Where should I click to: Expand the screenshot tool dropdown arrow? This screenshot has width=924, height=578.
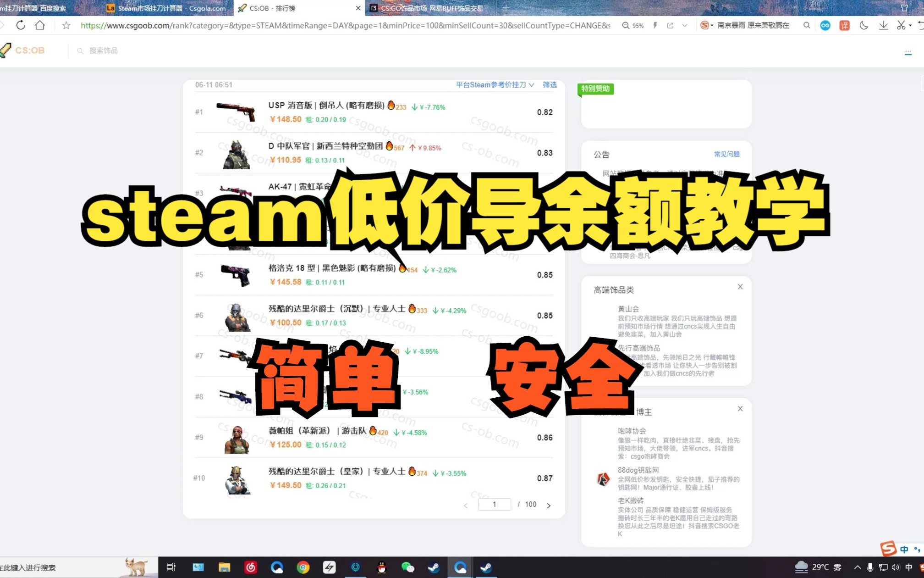click(910, 26)
